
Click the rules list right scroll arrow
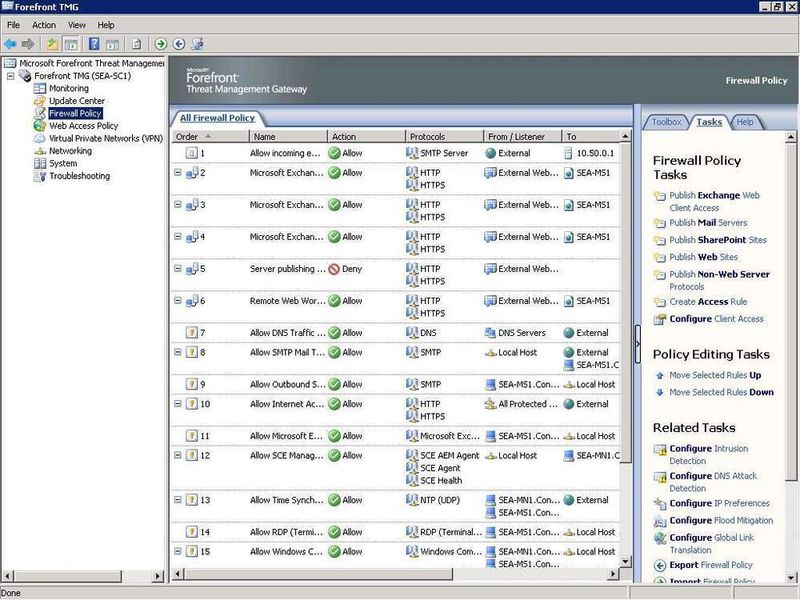pyautogui.click(x=613, y=574)
